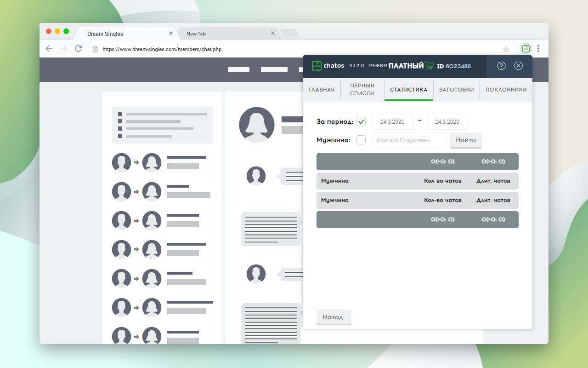Focus the 'Имя или ID мужчины' input
This screenshot has height=368, width=588.
point(408,140)
